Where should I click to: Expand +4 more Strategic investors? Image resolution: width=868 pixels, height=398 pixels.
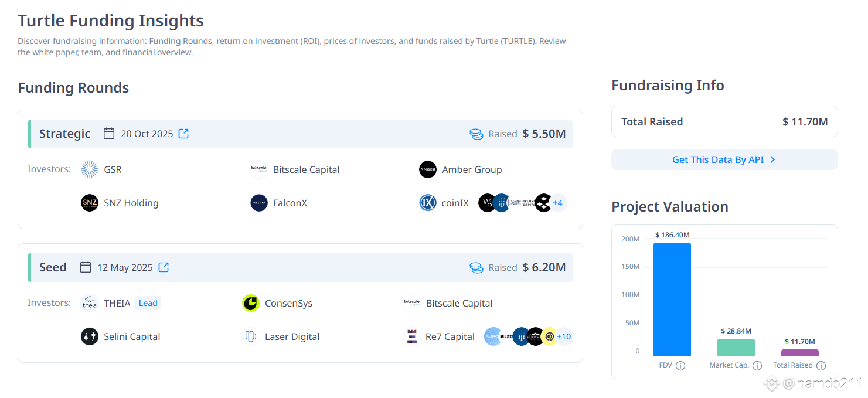(558, 203)
